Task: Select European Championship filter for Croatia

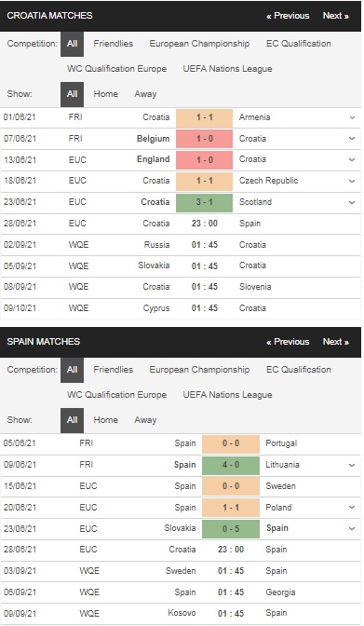Action: click(199, 44)
